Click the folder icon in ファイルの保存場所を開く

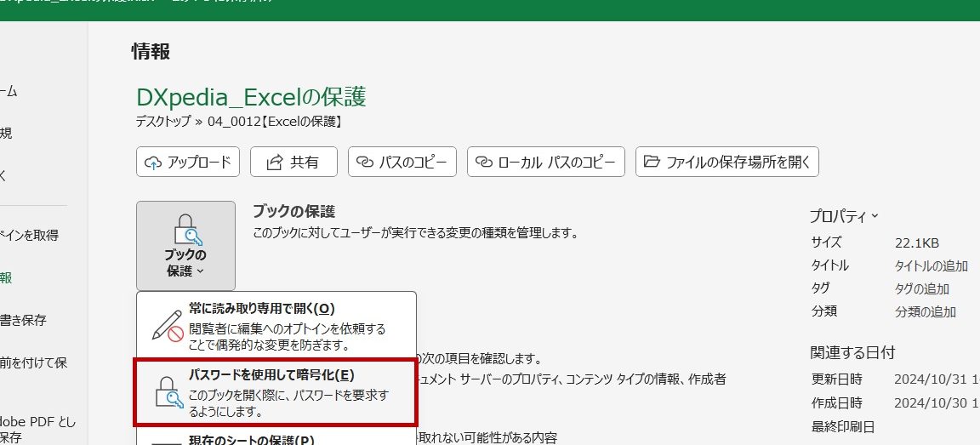[652, 162]
